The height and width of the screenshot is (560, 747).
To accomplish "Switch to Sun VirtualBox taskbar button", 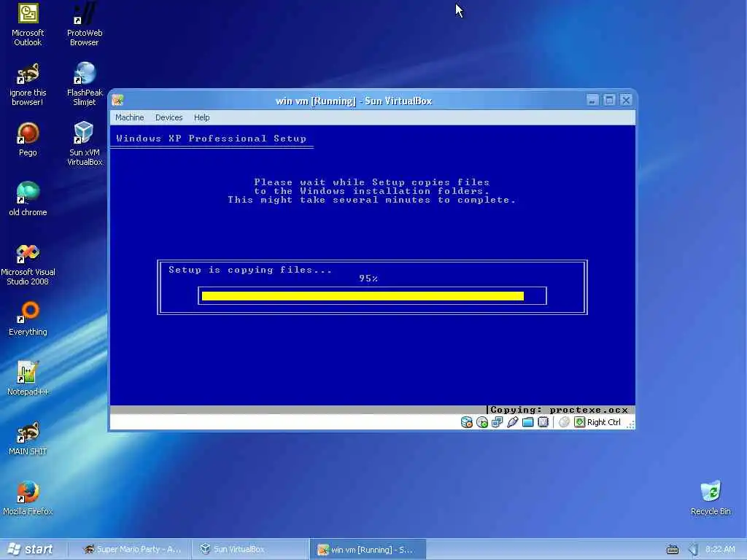I will click(x=249, y=549).
